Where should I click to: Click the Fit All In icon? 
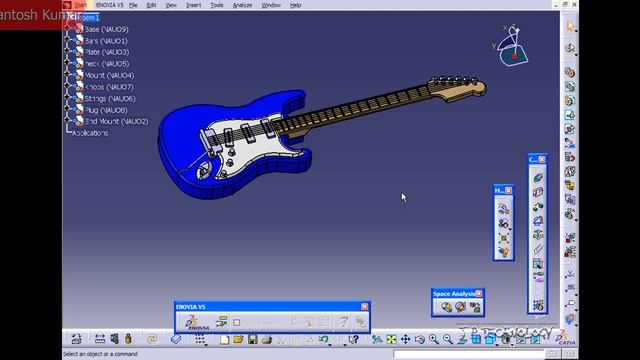(x=391, y=339)
